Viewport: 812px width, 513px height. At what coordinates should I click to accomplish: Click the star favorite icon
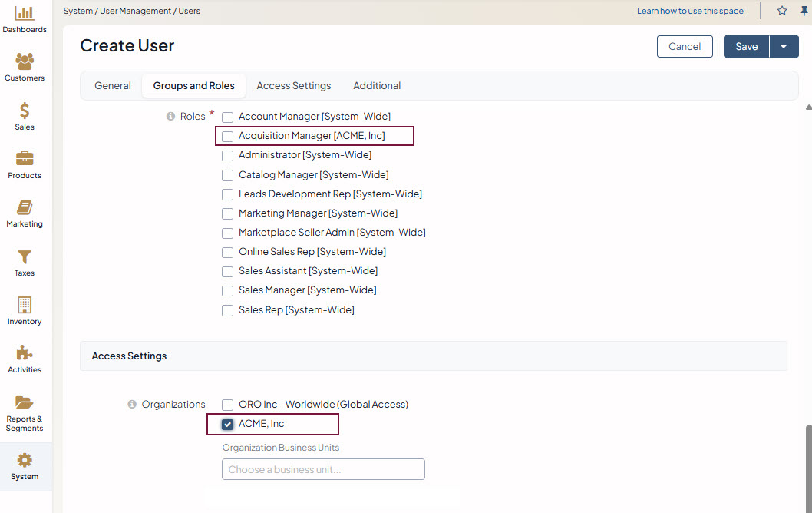click(782, 11)
